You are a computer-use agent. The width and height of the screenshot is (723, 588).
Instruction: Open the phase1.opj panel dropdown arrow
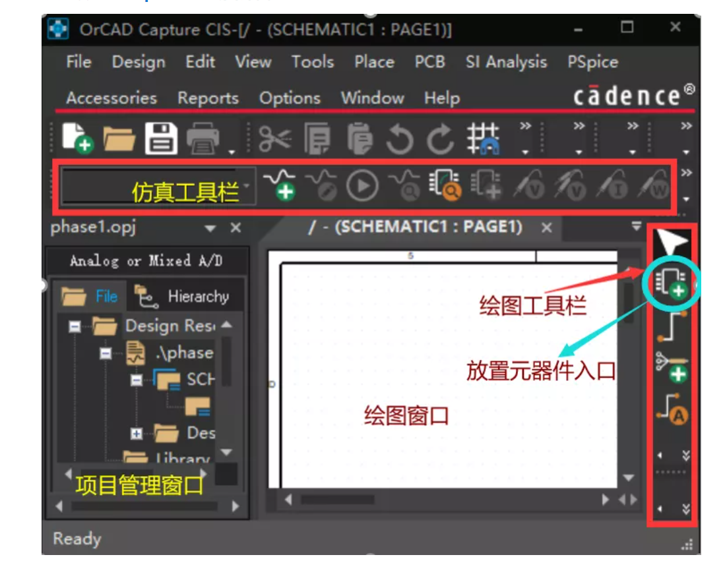pos(210,229)
